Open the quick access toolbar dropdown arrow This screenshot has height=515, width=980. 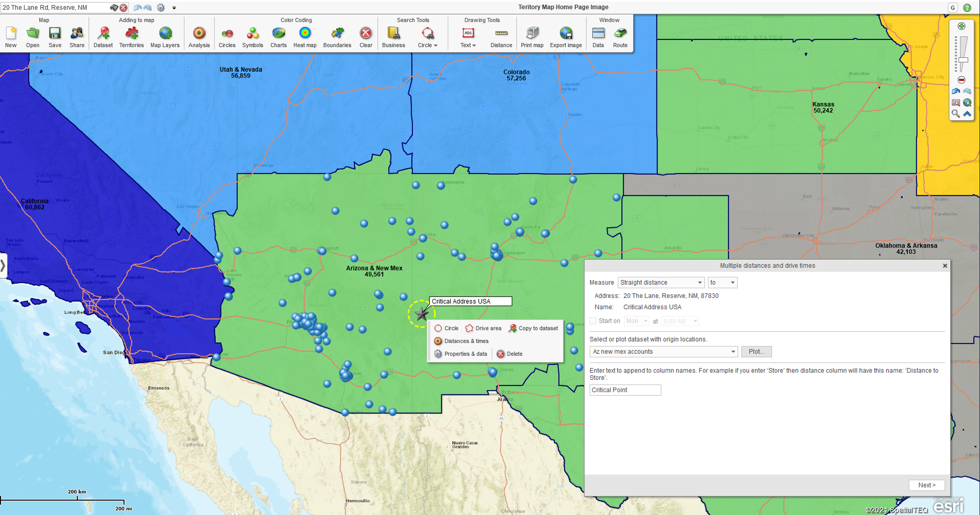(174, 8)
